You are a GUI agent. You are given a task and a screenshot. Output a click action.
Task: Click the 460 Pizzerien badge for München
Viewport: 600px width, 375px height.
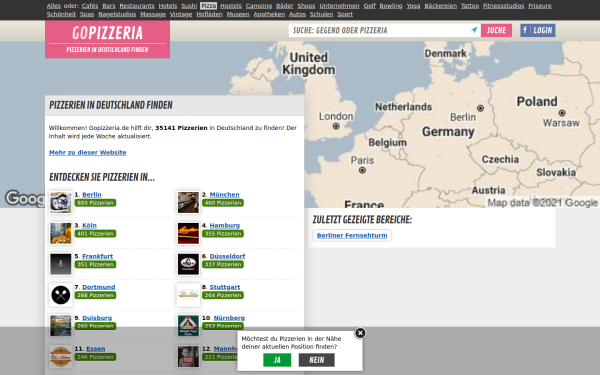pos(223,203)
